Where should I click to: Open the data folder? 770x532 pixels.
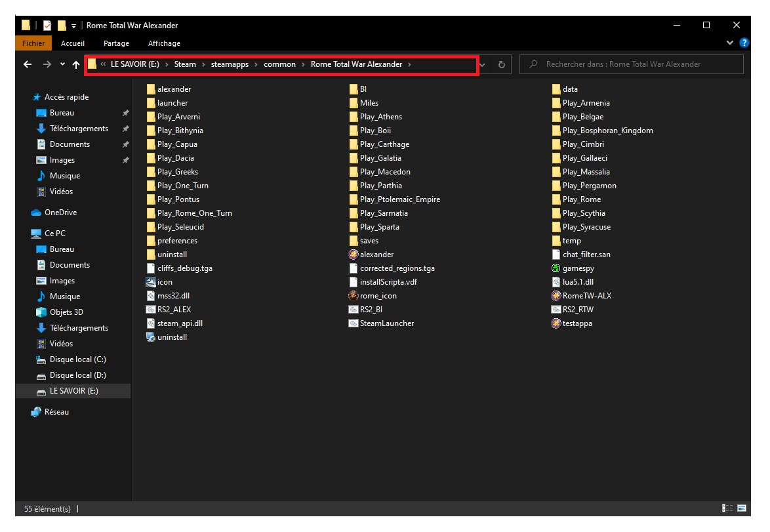[x=565, y=89]
